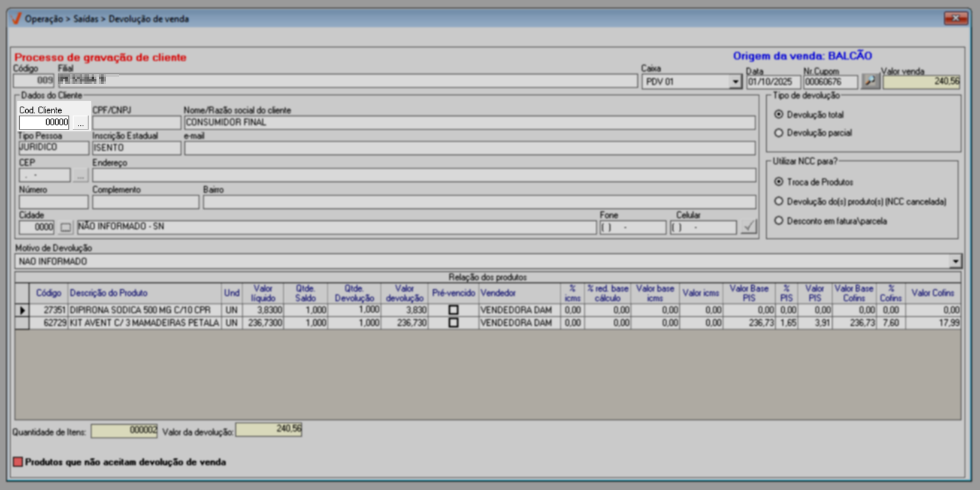Close the Devolução de venda window
Viewport: 980px width, 490px height.
pyautogui.click(x=955, y=19)
